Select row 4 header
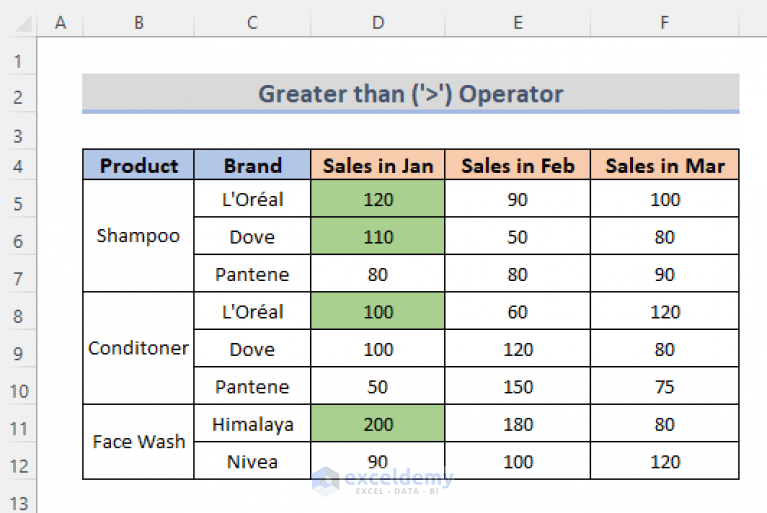Image resolution: width=767 pixels, height=513 pixels. click(18, 166)
